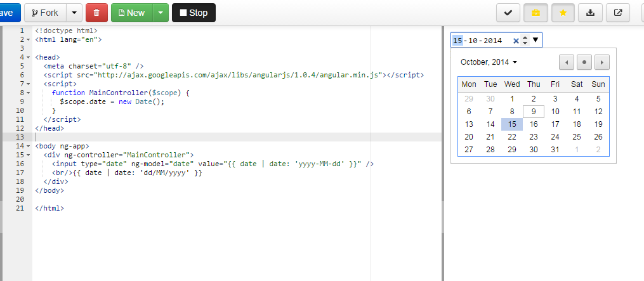Click the Fork button
The height and width of the screenshot is (281, 644).
pos(45,13)
